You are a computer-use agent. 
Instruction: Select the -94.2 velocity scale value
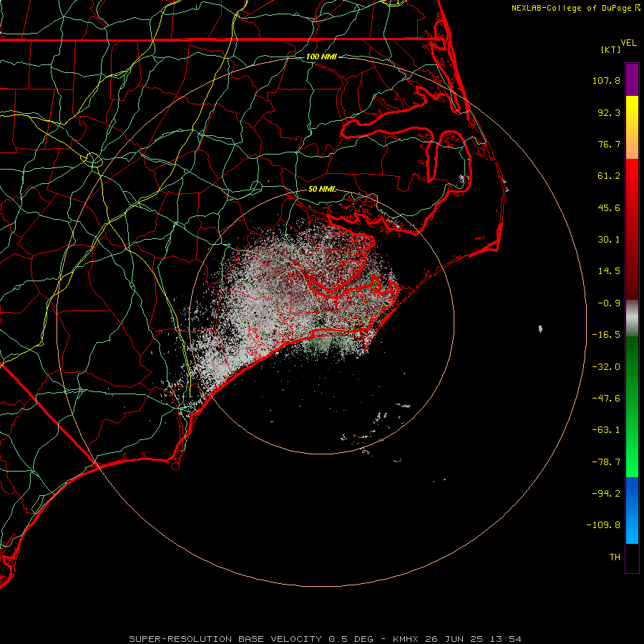(x=606, y=494)
